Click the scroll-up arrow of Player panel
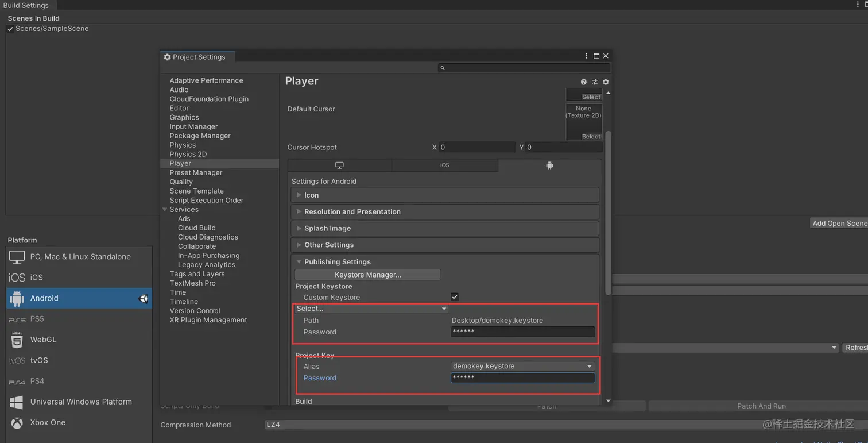Viewport: 868px width, 443px height. tap(608, 93)
